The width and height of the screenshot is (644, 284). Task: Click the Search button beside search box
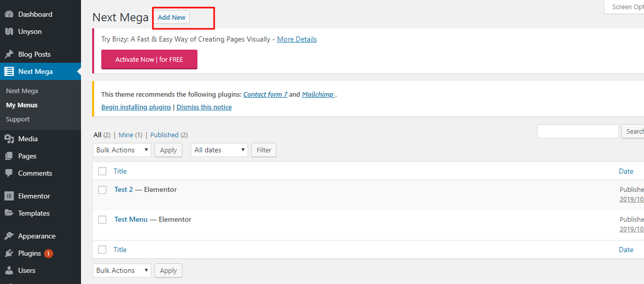point(633,131)
